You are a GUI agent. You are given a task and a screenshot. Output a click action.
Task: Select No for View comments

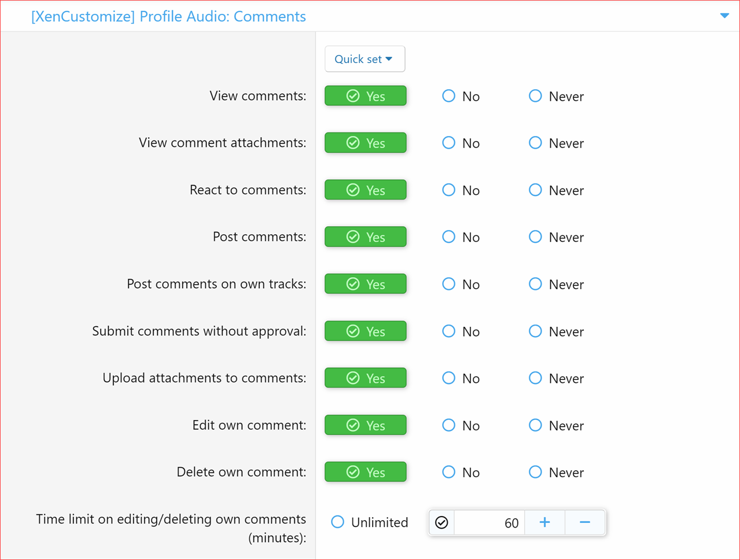point(448,96)
